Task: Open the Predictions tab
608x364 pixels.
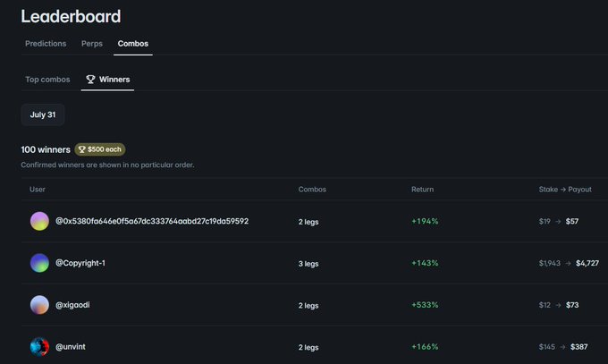Action: click(46, 44)
